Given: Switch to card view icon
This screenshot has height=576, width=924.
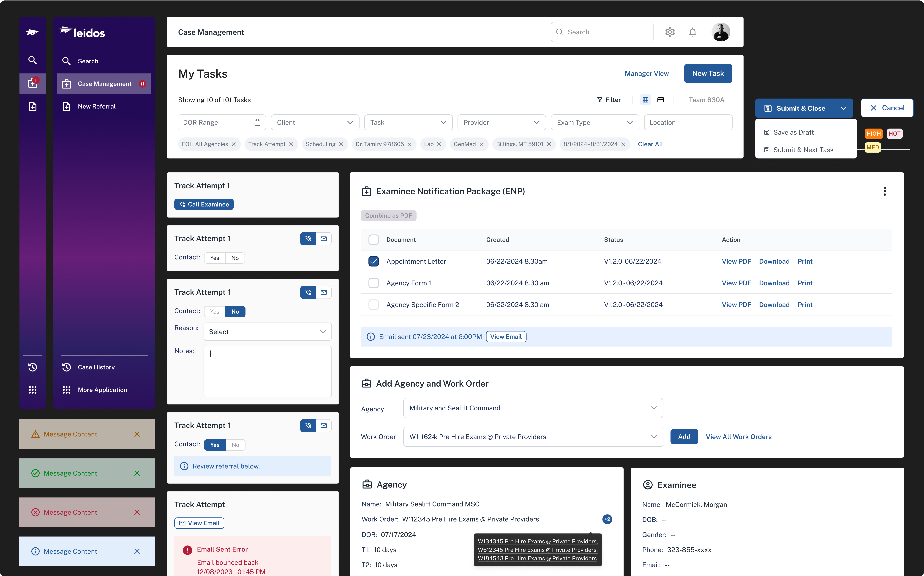Looking at the screenshot, I should tap(661, 100).
